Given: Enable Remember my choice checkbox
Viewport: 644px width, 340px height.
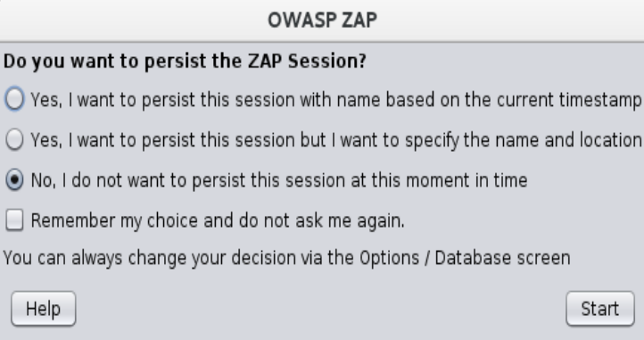Looking at the screenshot, I should click(14, 220).
